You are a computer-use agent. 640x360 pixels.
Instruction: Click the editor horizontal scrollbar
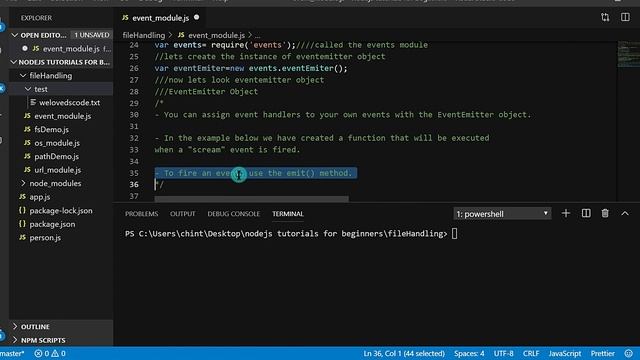[251, 199]
